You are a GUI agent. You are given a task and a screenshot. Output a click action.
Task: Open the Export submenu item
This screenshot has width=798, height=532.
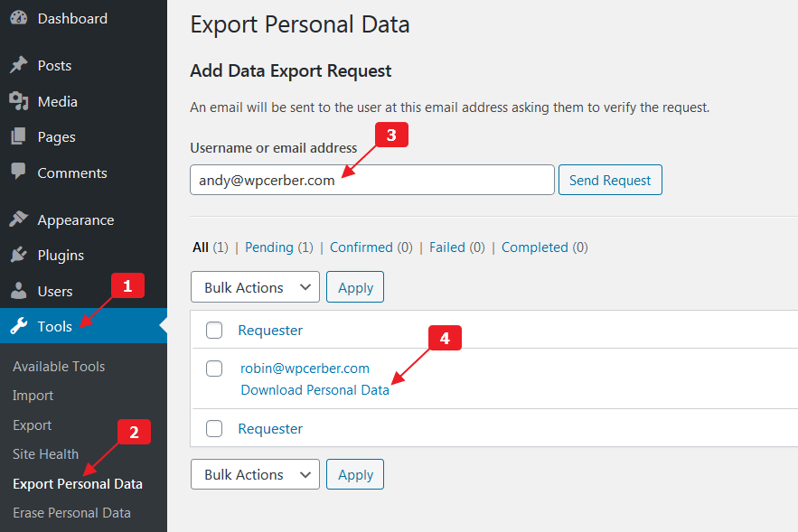[32, 425]
